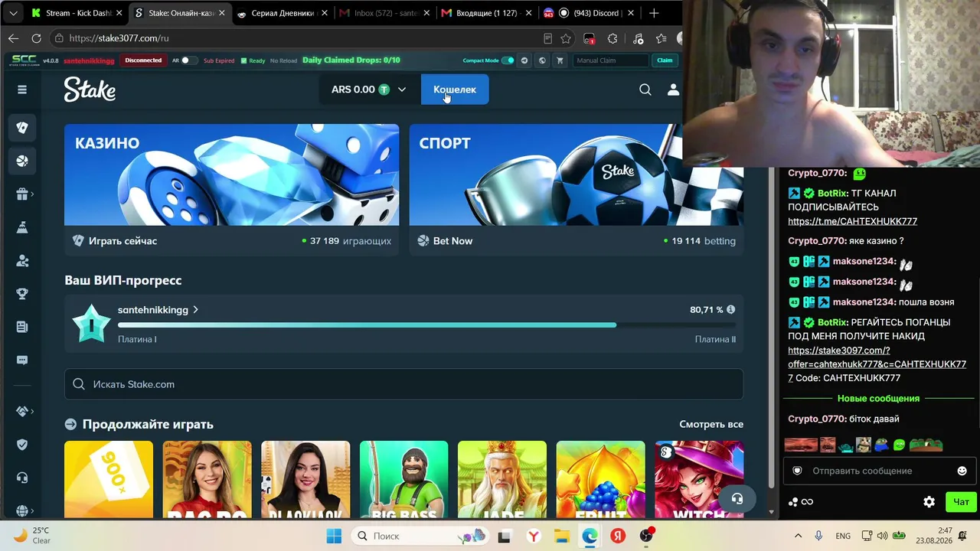Open the Blog news icon in sidebar

click(22, 327)
